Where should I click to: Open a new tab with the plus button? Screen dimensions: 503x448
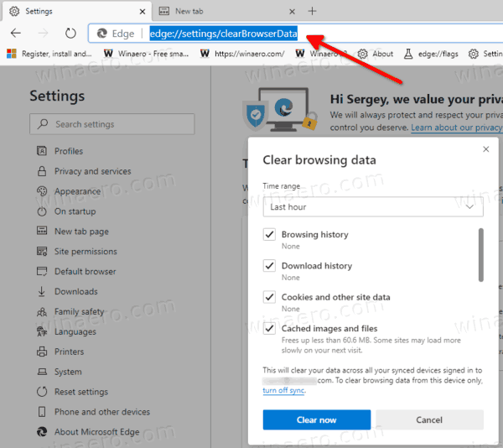coord(312,11)
